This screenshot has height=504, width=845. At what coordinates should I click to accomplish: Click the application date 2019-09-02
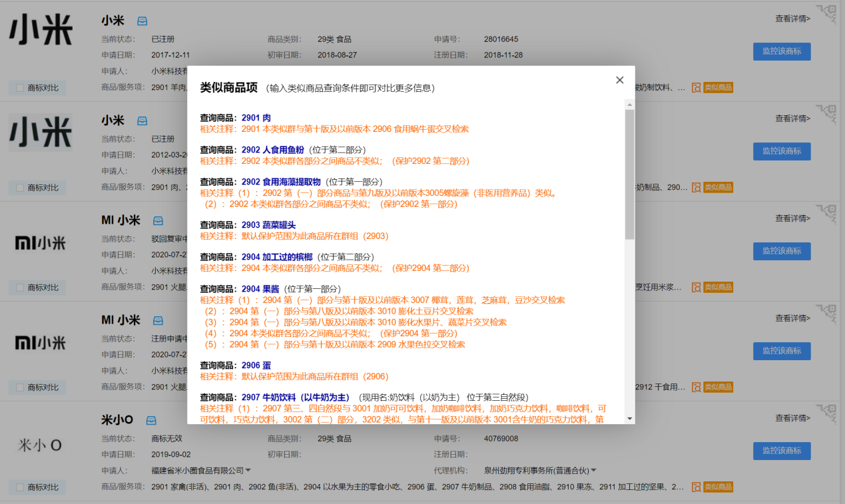pos(170,455)
